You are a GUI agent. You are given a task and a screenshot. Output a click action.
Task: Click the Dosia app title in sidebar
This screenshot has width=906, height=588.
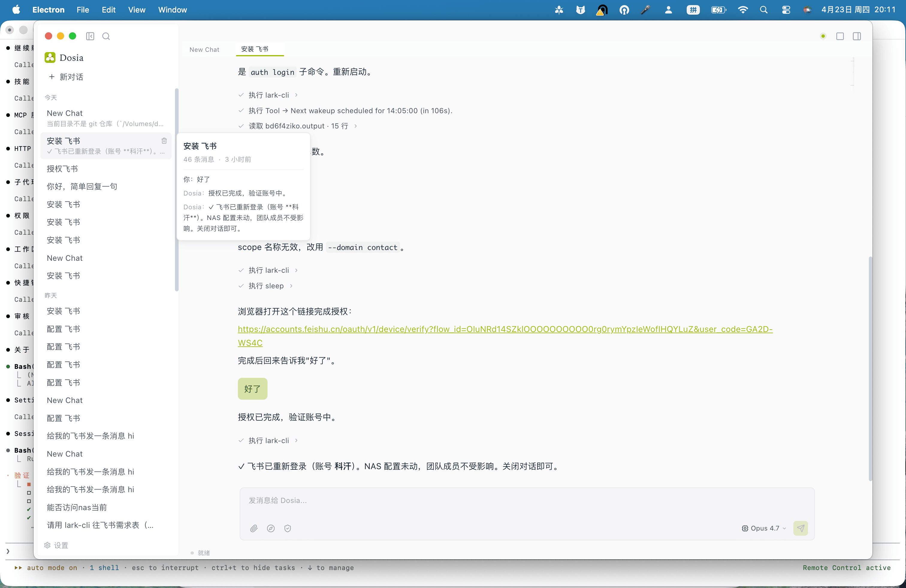(x=72, y=57)
